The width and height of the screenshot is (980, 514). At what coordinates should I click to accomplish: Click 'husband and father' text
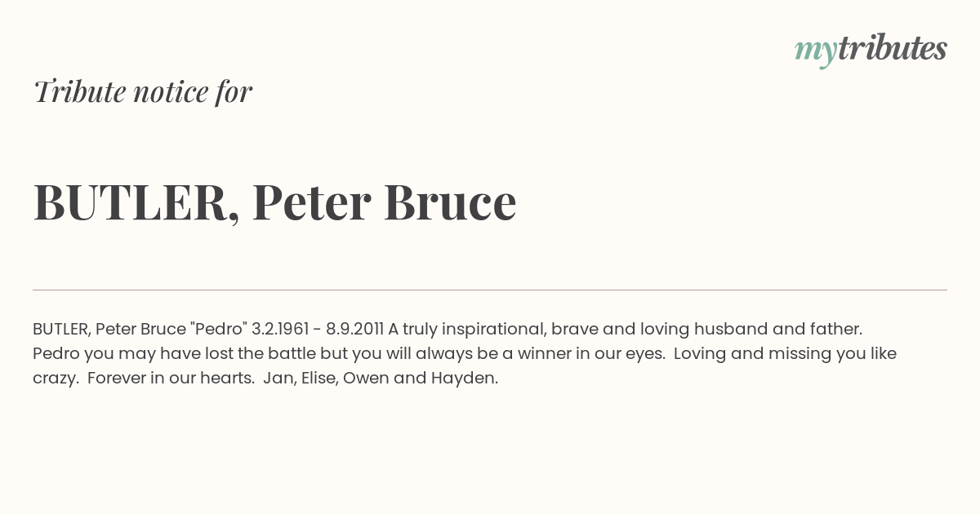(777, 329)
